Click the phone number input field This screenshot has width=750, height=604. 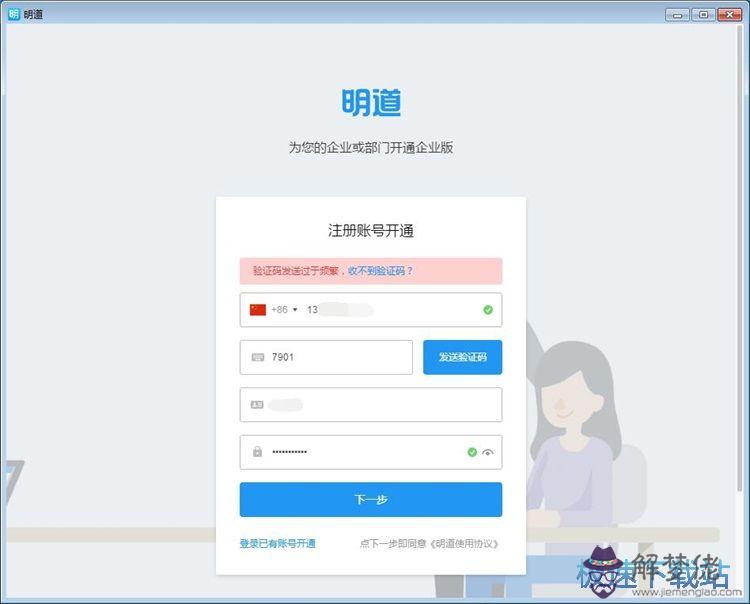371,310
